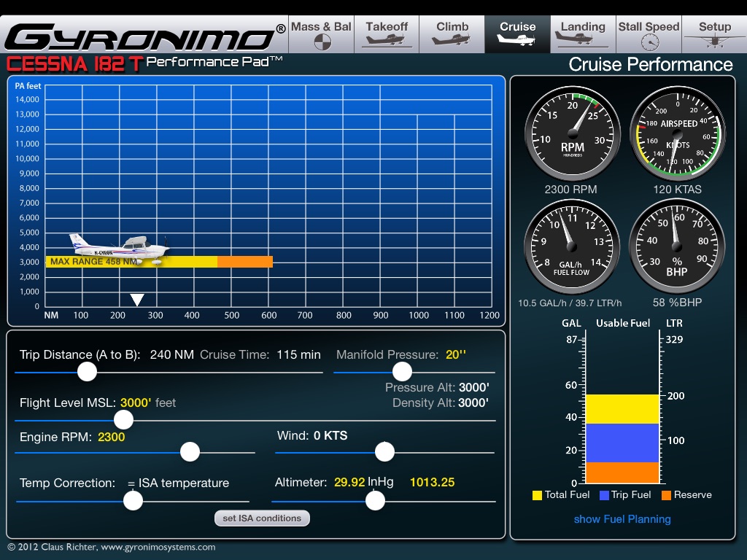
Task: Switch to the Takeoff tab
Action: click(x=387, y=34)
